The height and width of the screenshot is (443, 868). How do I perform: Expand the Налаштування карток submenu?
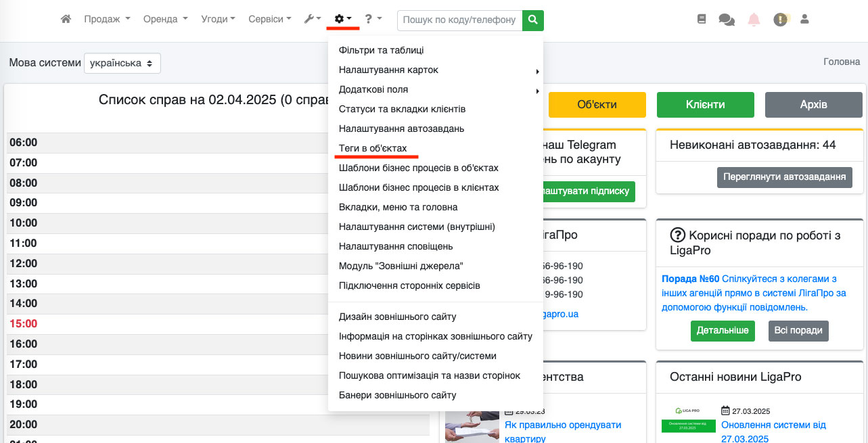(438, 70)
